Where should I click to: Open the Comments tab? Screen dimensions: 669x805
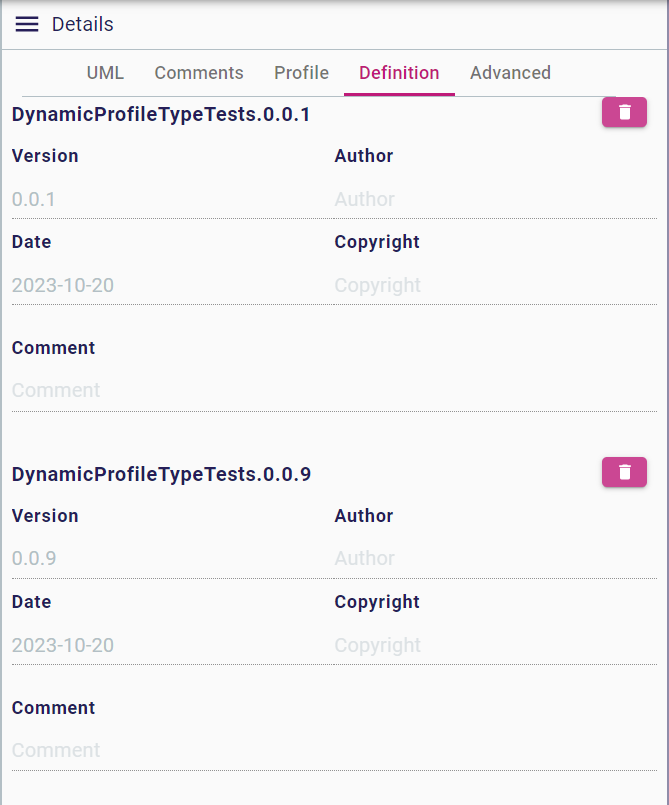coord(198,73)
